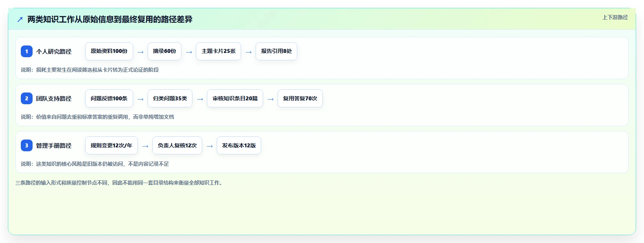
Task: Click the 发布版本12版 step box
Action: click(x=239, y=145)
